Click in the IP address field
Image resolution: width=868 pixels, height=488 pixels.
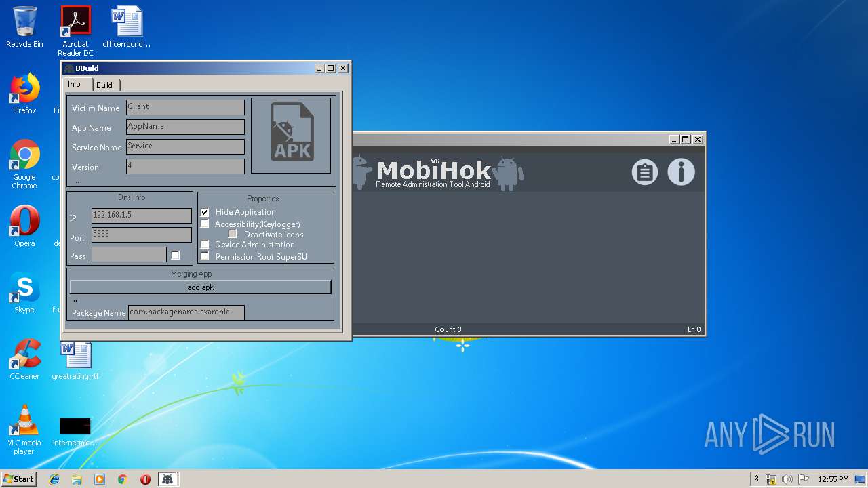(x=142, y=216)
